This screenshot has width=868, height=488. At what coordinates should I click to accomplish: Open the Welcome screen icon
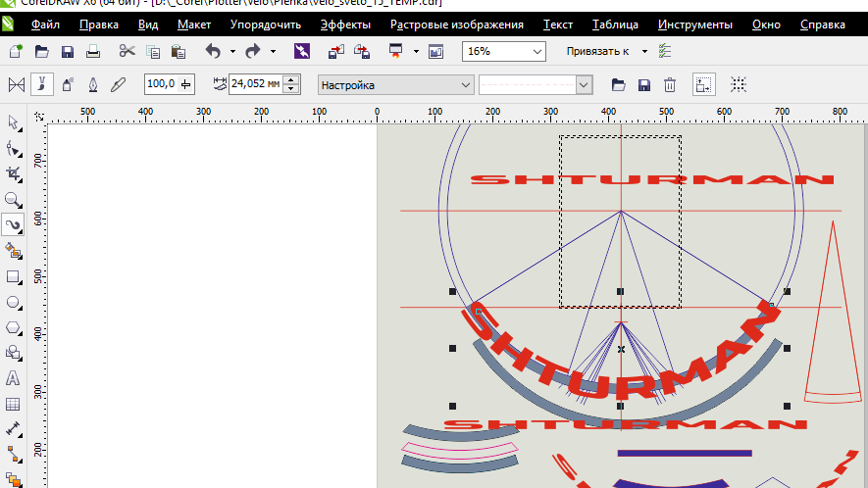click(436, 52)
